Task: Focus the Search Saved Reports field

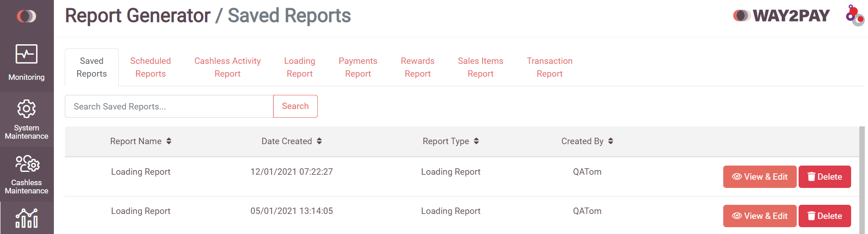Action: click(169, 106)
